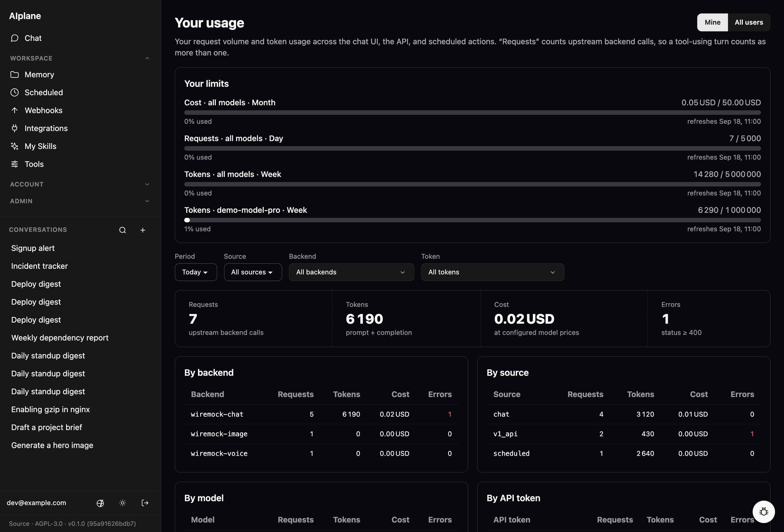Click the Tokens all models Week progress bar

pyautogui.click(x=472, y=185)
